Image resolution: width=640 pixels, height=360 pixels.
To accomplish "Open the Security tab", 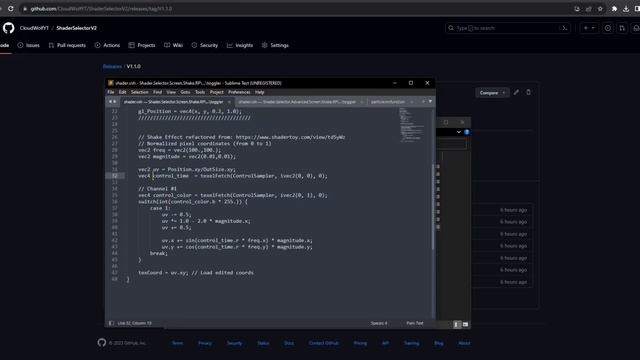I will tap(205, 45).
